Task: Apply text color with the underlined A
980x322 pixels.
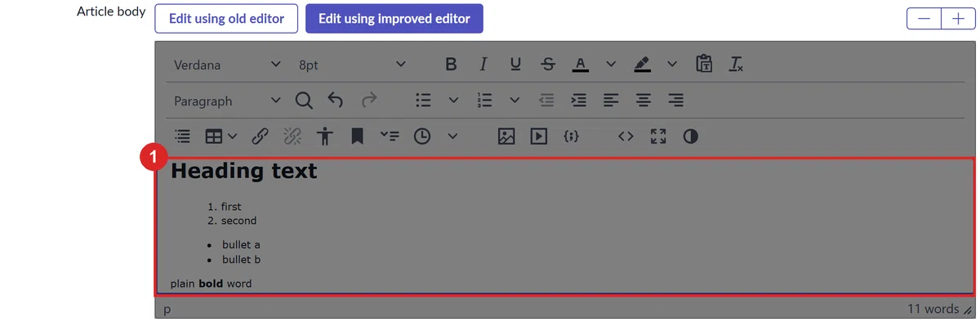Action: point(580,65)
